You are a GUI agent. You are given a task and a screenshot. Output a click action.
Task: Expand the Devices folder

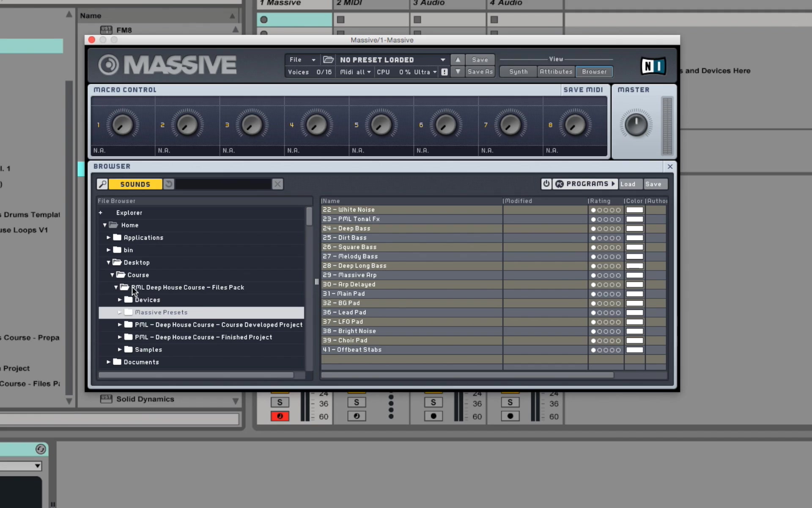(x=120, y=300)
